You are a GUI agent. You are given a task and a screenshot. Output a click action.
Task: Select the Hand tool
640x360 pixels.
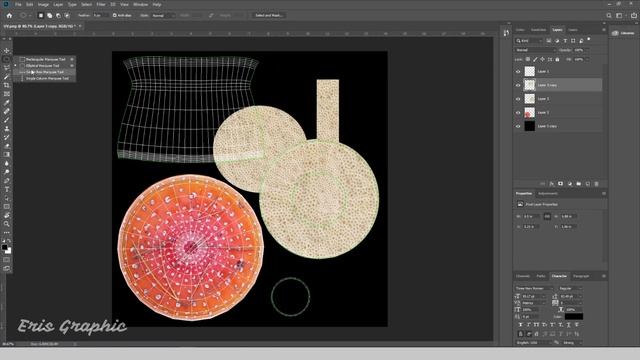[x=7, y=215]
